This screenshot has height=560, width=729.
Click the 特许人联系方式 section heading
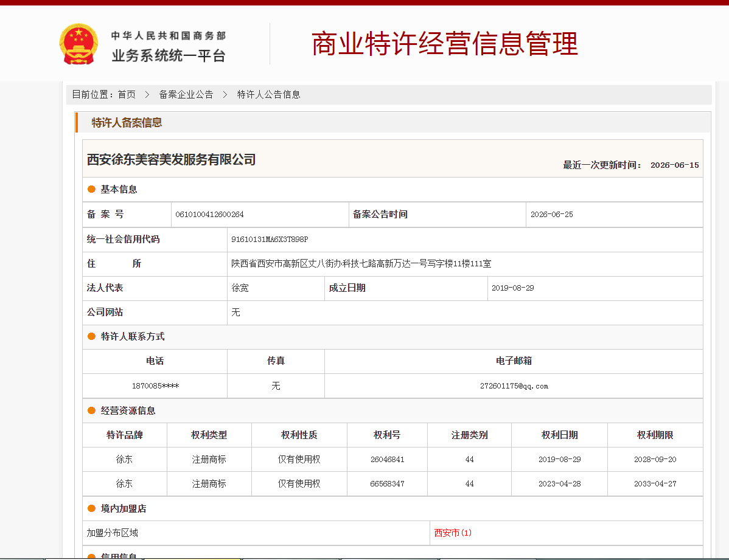click(x=133, y=336)
